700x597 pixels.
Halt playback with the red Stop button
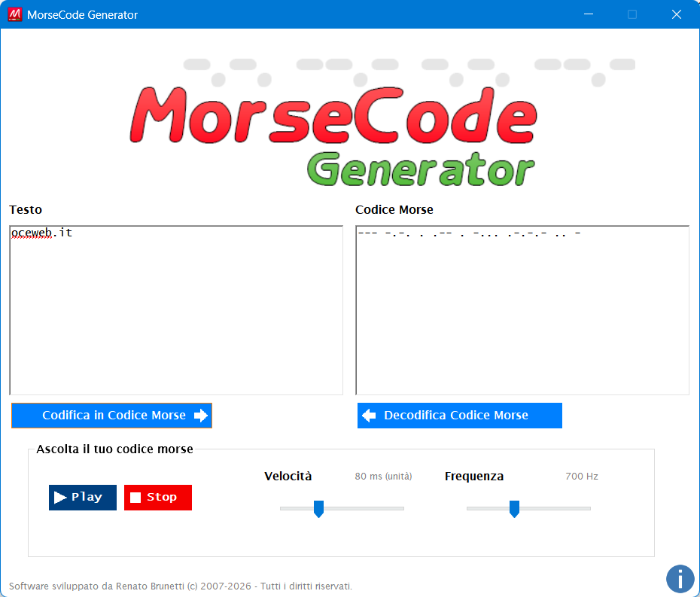pos(158,498)
